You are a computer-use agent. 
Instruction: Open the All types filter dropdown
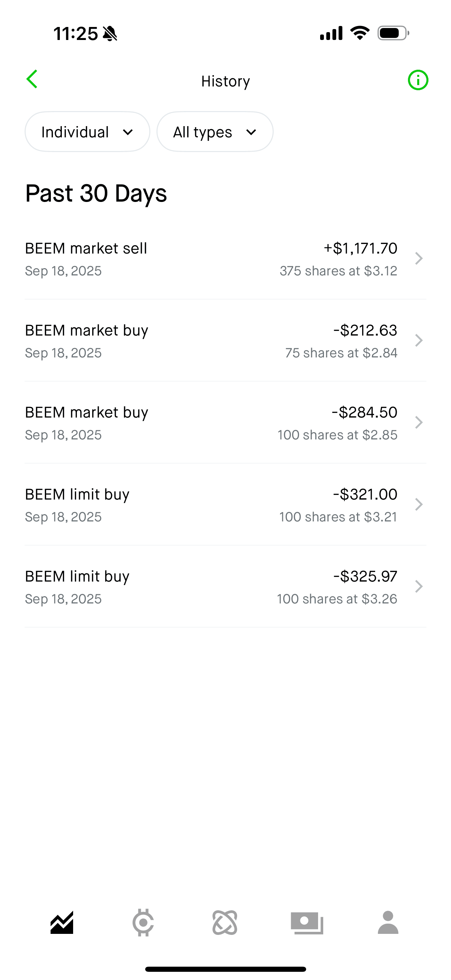[215, 132]
